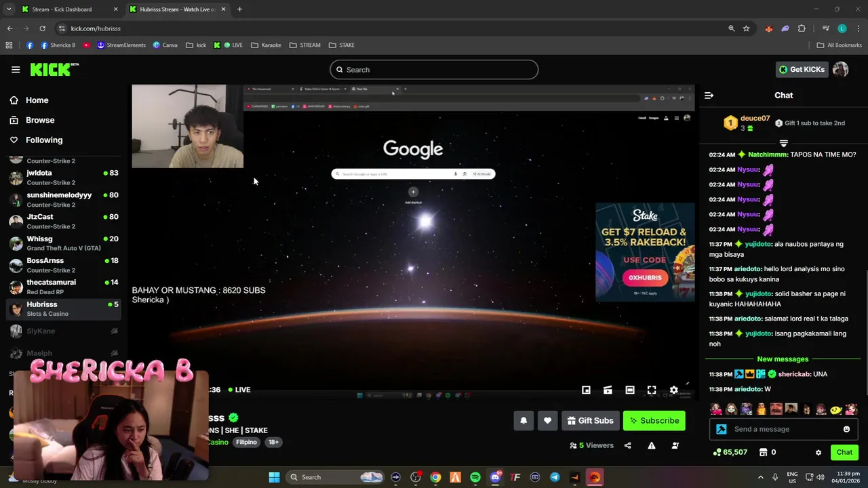Reload the page
This screenshot has width=868, height=488.
point(42,28)
